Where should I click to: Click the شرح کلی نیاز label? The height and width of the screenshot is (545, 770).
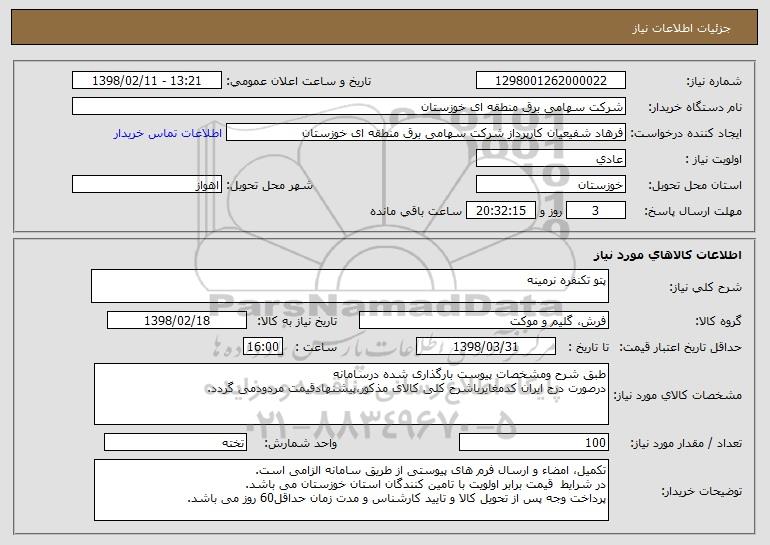coord(706,287)
